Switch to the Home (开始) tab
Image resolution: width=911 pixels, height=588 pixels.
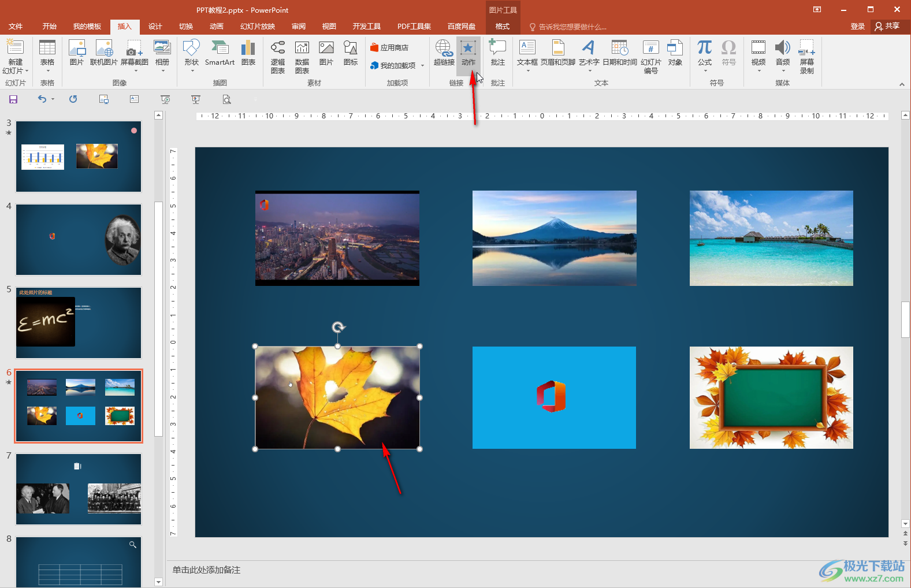50,27
